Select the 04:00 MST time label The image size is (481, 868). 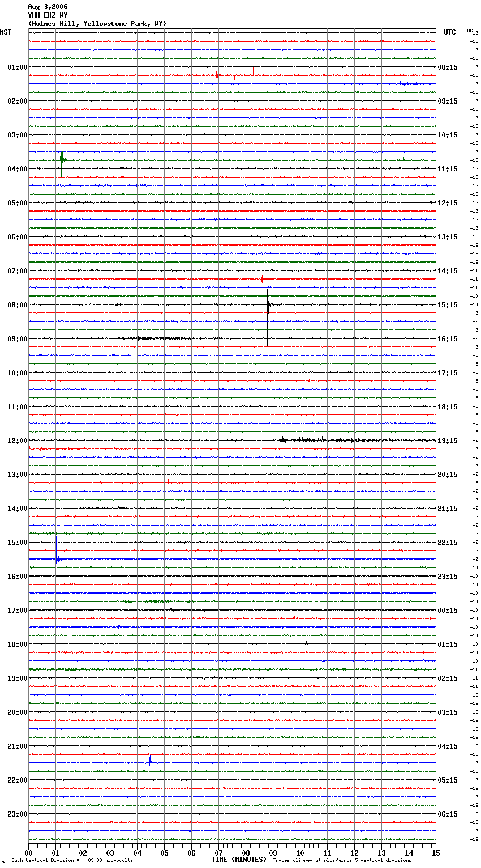pyautogui.click(x=17, y=169)
